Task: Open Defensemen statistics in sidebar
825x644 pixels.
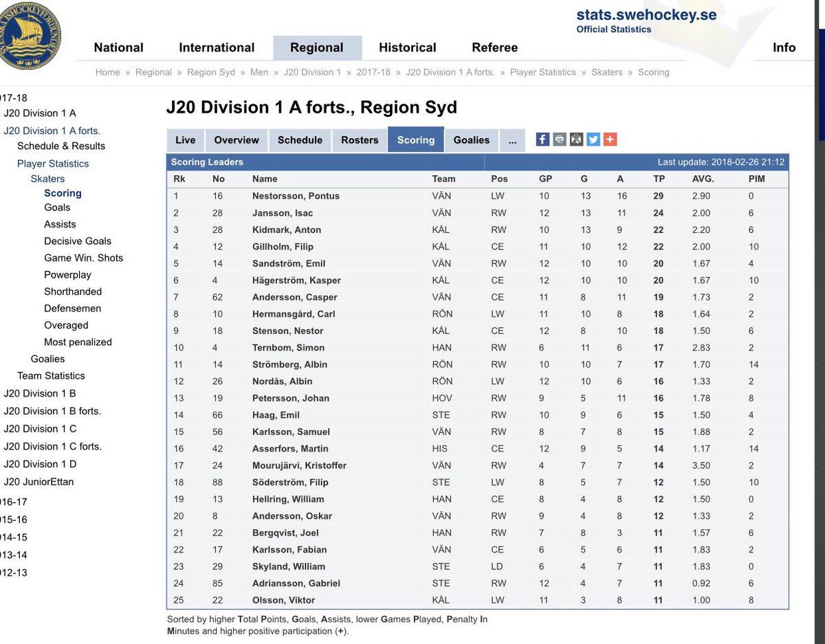Action: (72, 308)
